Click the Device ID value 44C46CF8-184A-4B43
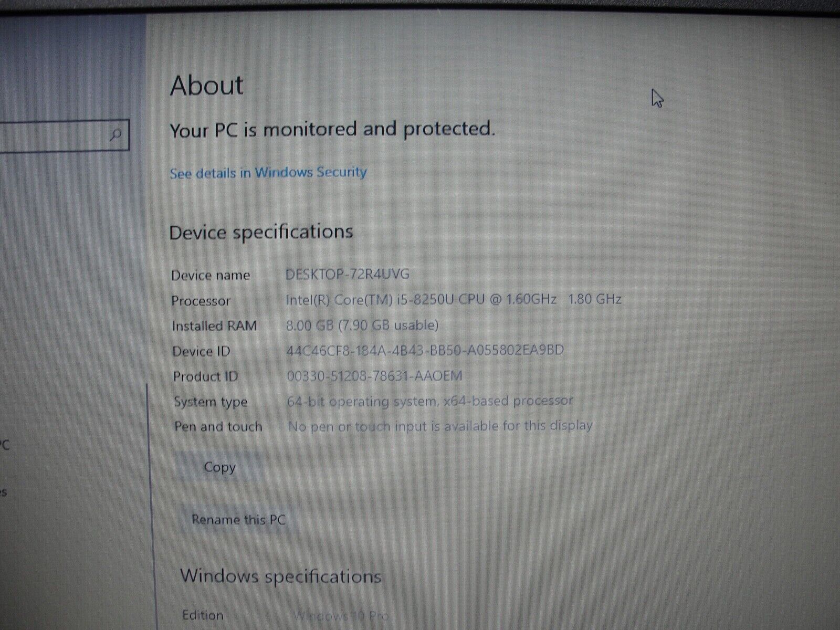 click(x=425, y=350)
